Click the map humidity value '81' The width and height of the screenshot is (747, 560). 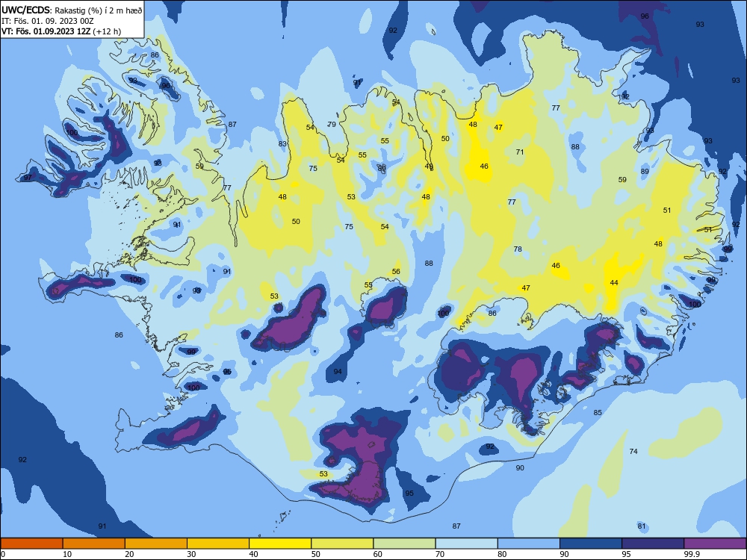pos(642,526)
